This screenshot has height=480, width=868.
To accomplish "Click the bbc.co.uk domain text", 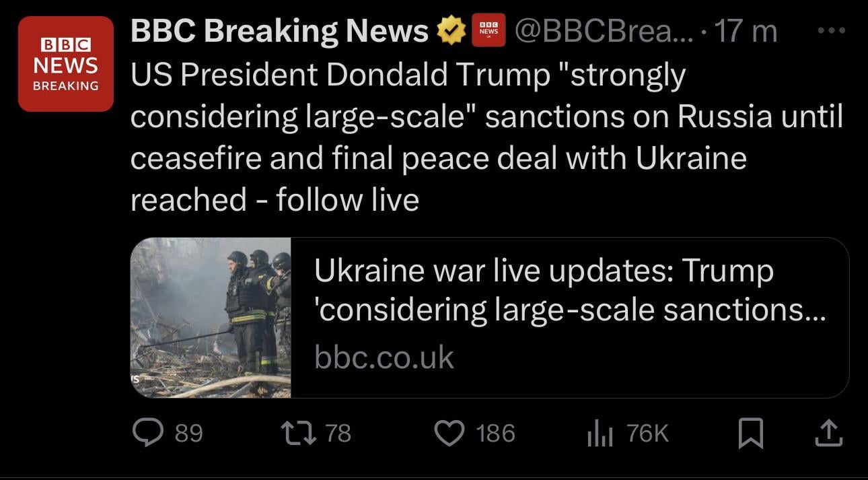I will [x=384, y=357].
